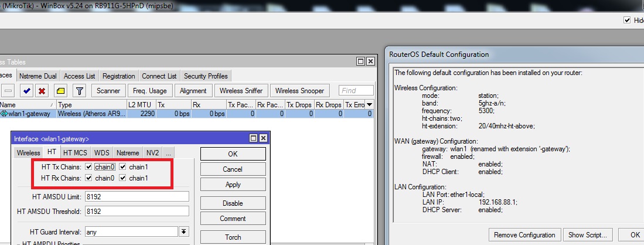The height and width of the screenshot is (245, 644).
Task: Select the Wireless tab in Interface dialog
Action: (x=28, y=152)
